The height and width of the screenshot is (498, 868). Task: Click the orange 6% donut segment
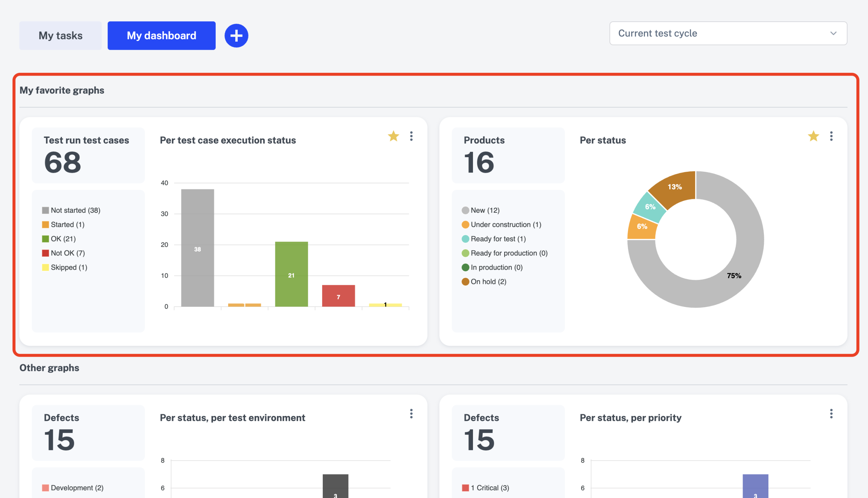(x=642, y=227)
